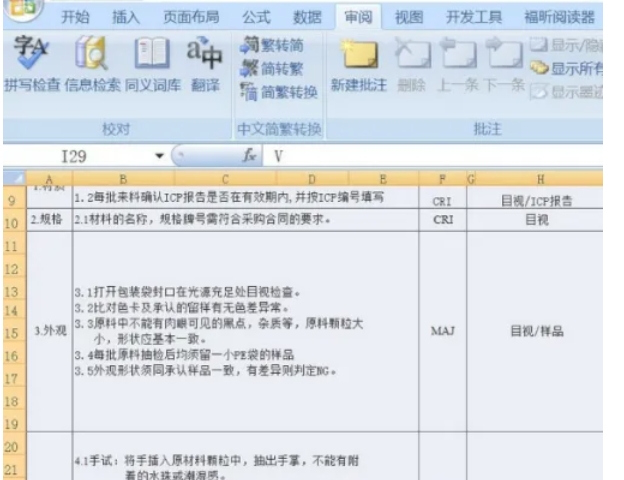Image resolution: width=624 pixels, height=480 pixels.
Task: Select row 9 header
Action: (12, 199)
